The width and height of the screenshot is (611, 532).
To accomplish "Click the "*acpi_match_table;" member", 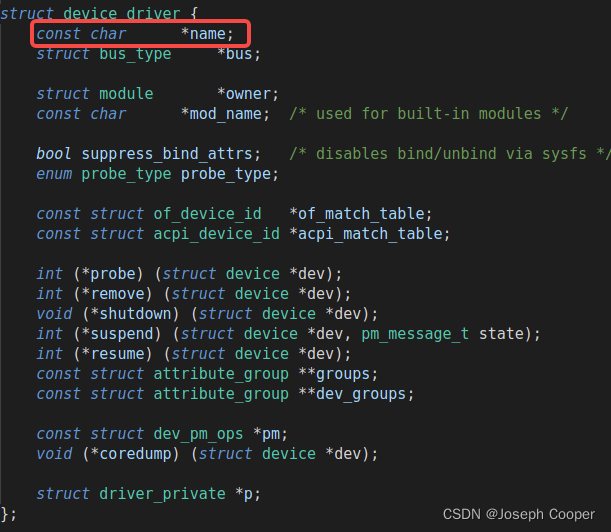I will point(370,234).
